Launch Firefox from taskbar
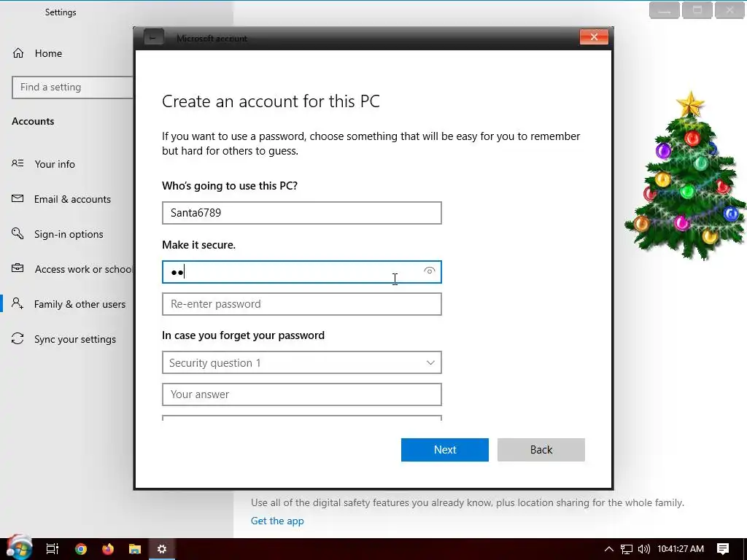 [x=108, y=549]
